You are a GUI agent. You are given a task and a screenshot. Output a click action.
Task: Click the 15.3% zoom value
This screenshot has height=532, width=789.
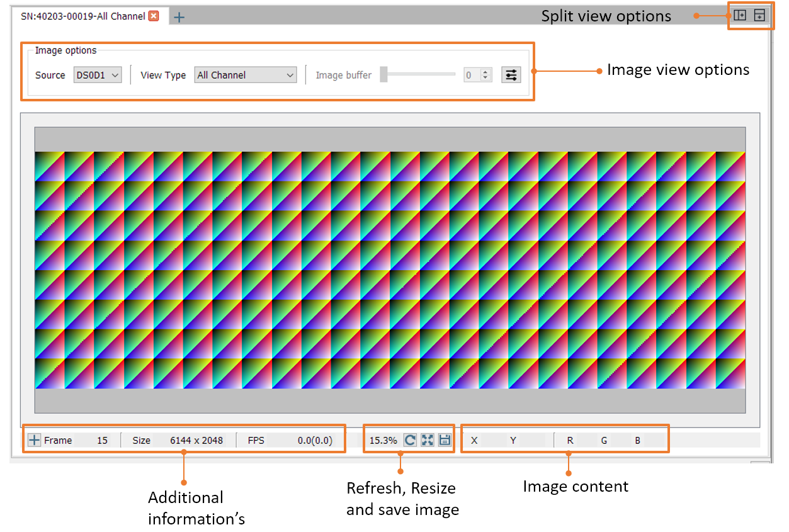point(383,440)
